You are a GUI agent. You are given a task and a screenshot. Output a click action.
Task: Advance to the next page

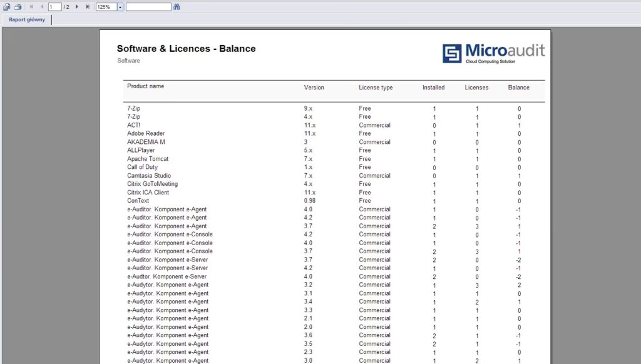click(x=77, y=7)
